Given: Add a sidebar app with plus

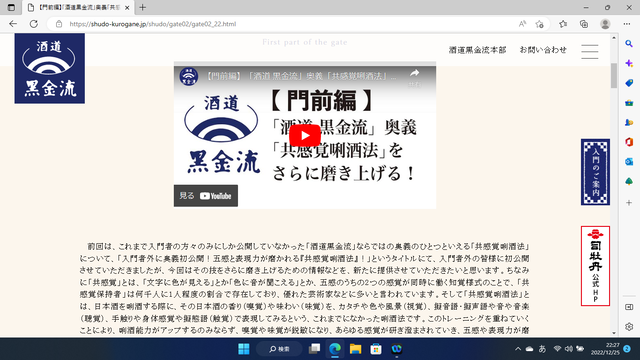Looking at the screenshot, I should point(629,202).
